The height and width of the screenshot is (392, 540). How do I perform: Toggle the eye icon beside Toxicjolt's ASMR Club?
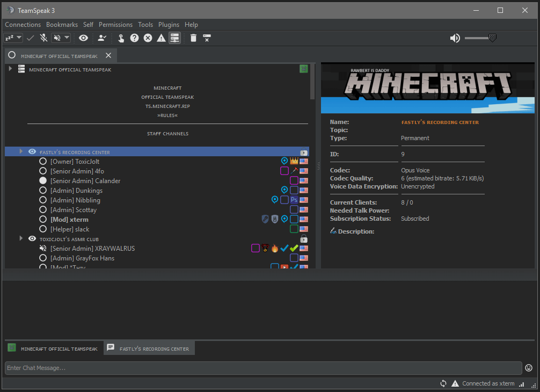(x=32, y=238)
